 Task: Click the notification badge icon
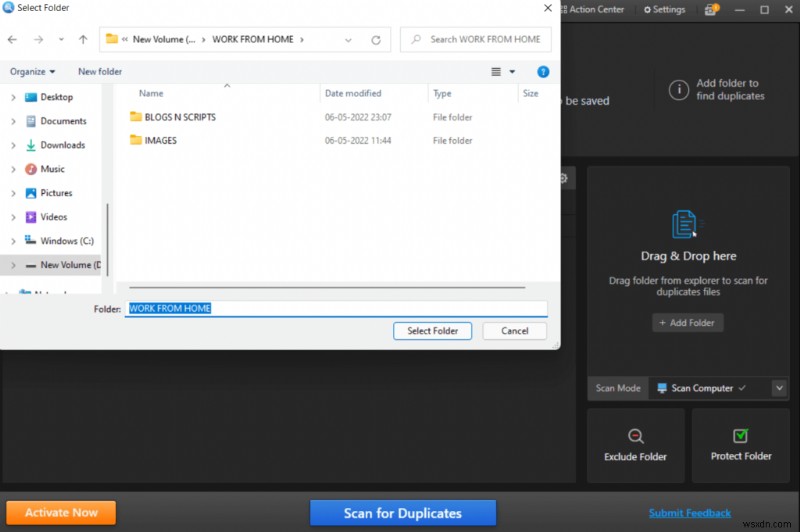click(711, 9)
